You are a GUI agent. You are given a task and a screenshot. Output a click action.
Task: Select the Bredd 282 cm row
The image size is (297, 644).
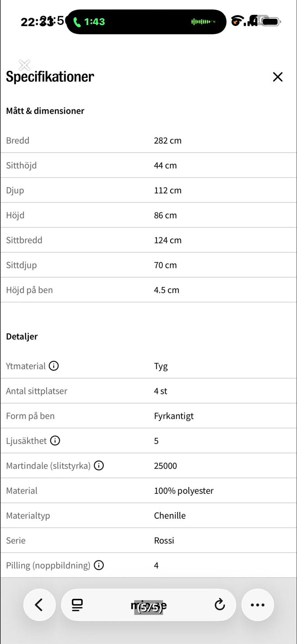tap(148, 140)
